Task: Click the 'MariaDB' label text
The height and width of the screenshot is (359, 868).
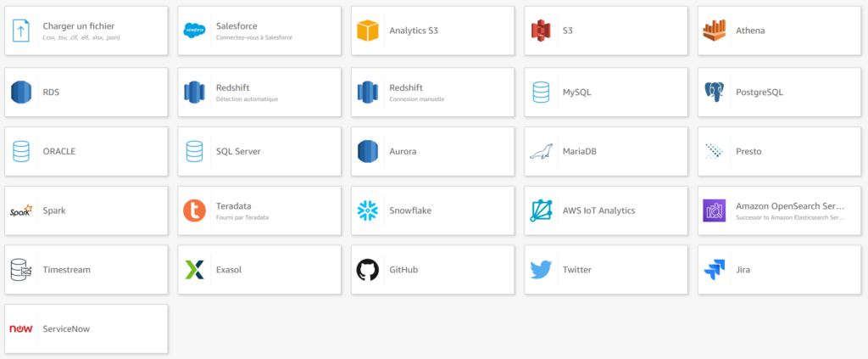Action: pos(579,151)
